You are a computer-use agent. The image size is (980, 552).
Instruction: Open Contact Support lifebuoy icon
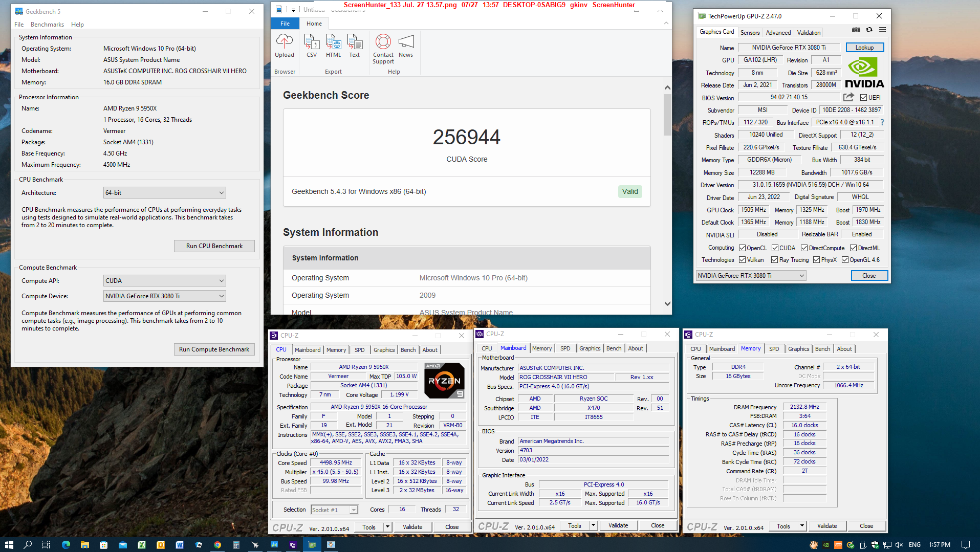coord(383,41)
